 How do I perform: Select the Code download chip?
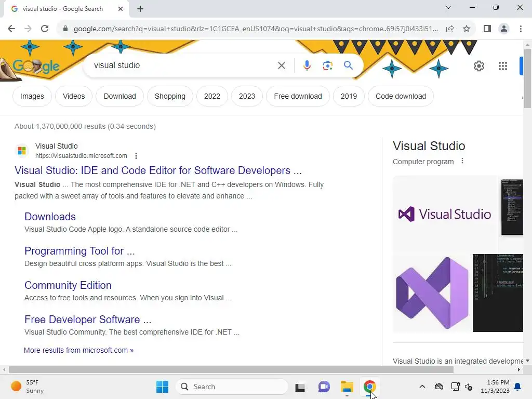(x=401, y=96)
